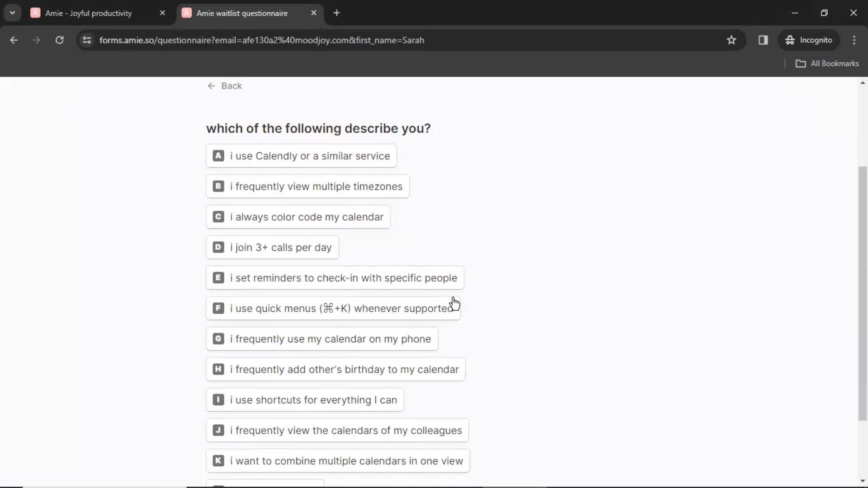Viewport: 868px width, 488px height.
Task: Open new tab with plus button
Action: click(x=336, y=13)
